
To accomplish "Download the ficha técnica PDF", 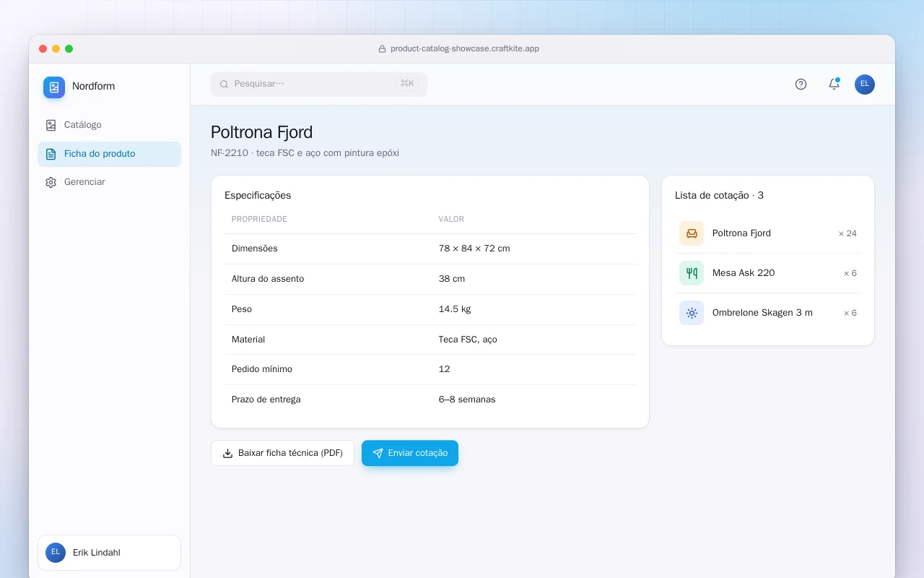I will click(x=282, y=453).
